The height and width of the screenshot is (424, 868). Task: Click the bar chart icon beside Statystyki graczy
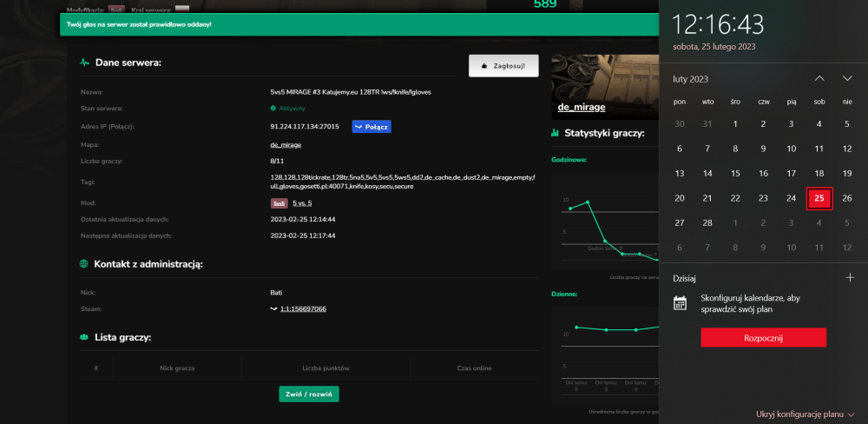point(555,133)
